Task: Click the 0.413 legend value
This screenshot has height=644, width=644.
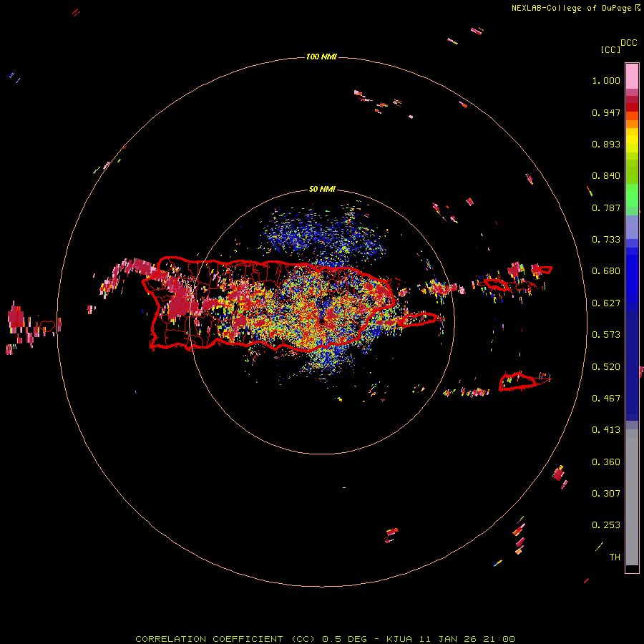Action: [606, 430]
